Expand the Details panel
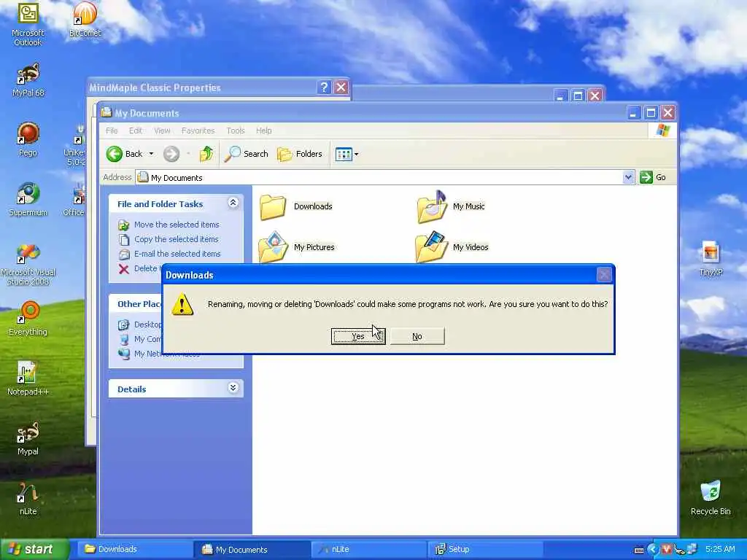Image resolution: width=747 pixels, height=560 pixels. point(233,388)
